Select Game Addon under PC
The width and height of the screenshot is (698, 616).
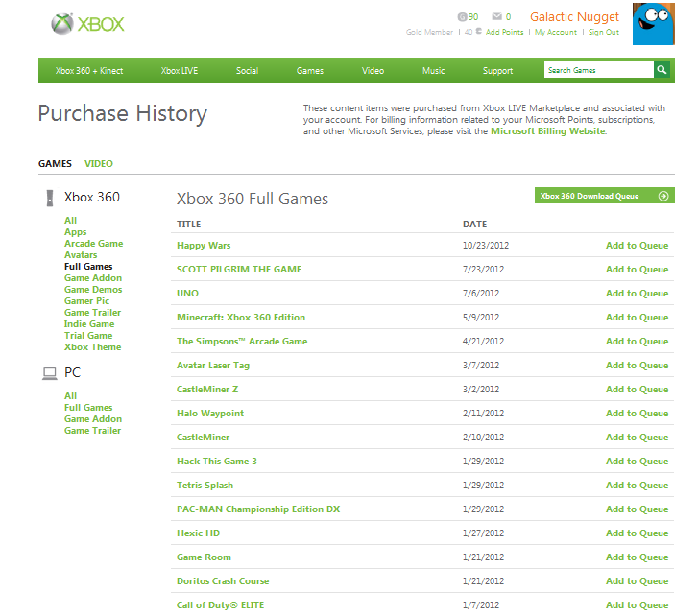(93, 419)
